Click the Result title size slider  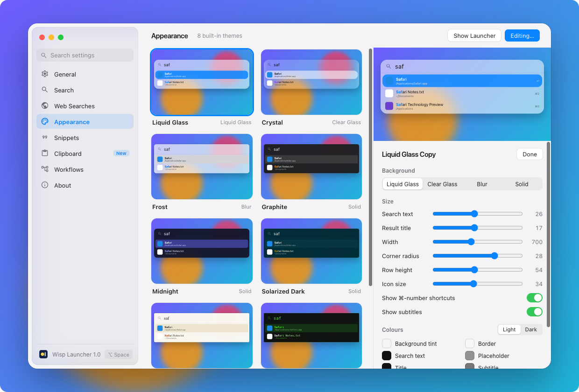point(477,228)
